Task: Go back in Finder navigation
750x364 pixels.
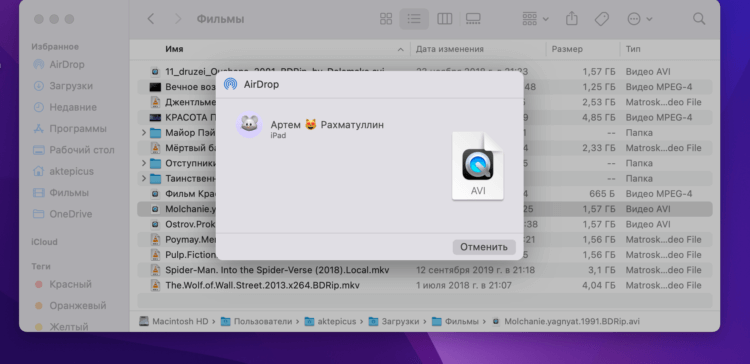Action: point(151,19)
